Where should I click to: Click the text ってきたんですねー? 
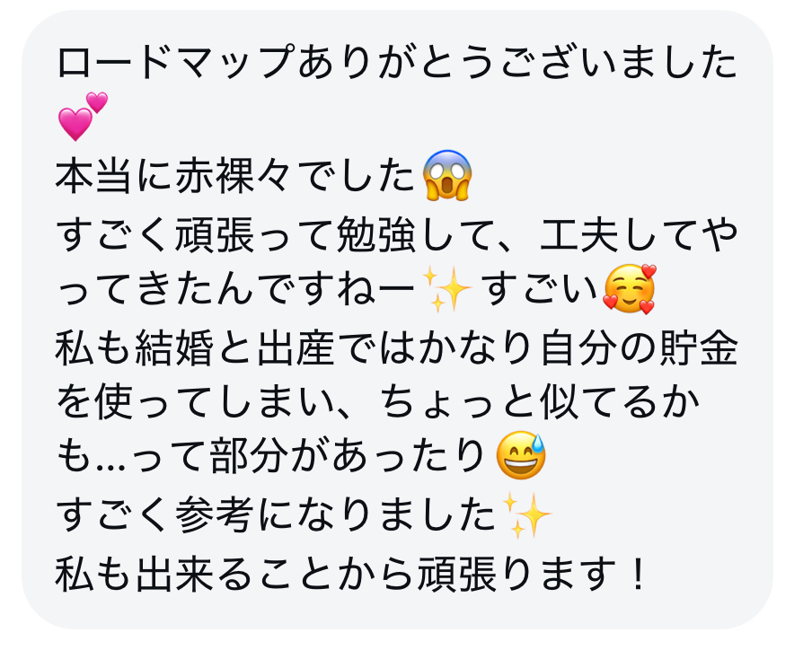pyautogui.click(x=235, y=290)
